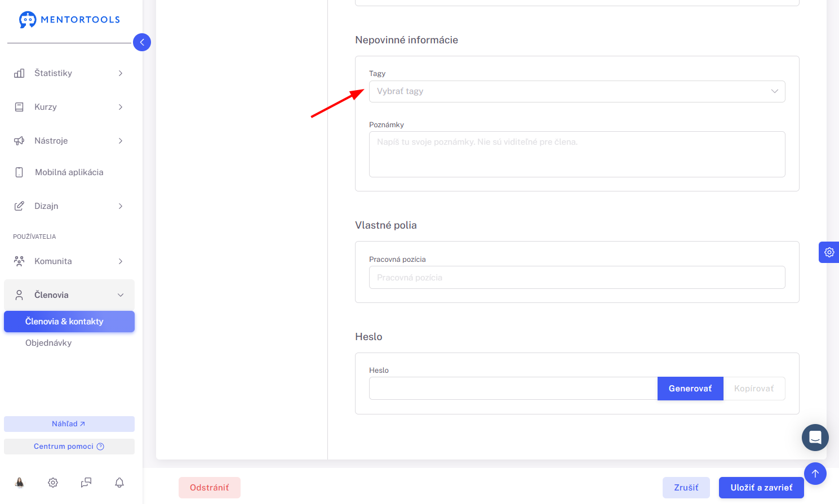This screenshot has height=504, width=839.
Task: Open the Centrum pomoci link
Action: click(x=69, y=447)
